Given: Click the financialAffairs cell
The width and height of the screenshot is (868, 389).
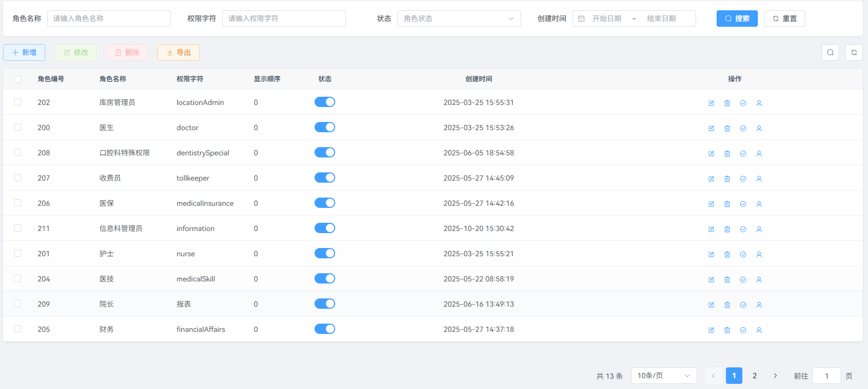Looking at the screenshot, I should [201, 329].
